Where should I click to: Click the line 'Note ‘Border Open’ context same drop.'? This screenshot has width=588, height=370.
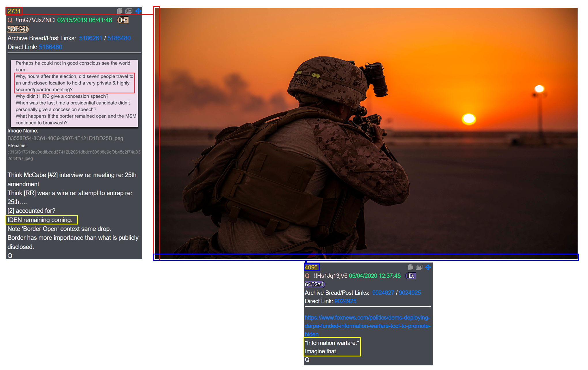[x=59, y=229]
